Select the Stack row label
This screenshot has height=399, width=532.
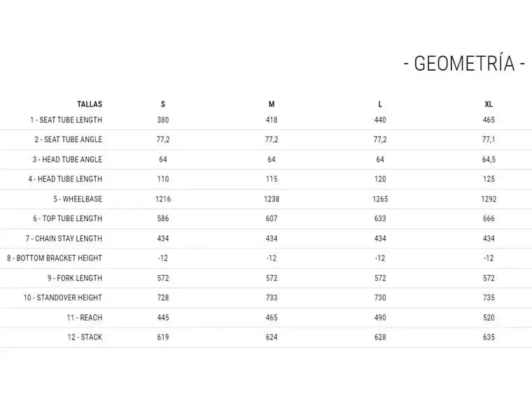click(85, 337)
